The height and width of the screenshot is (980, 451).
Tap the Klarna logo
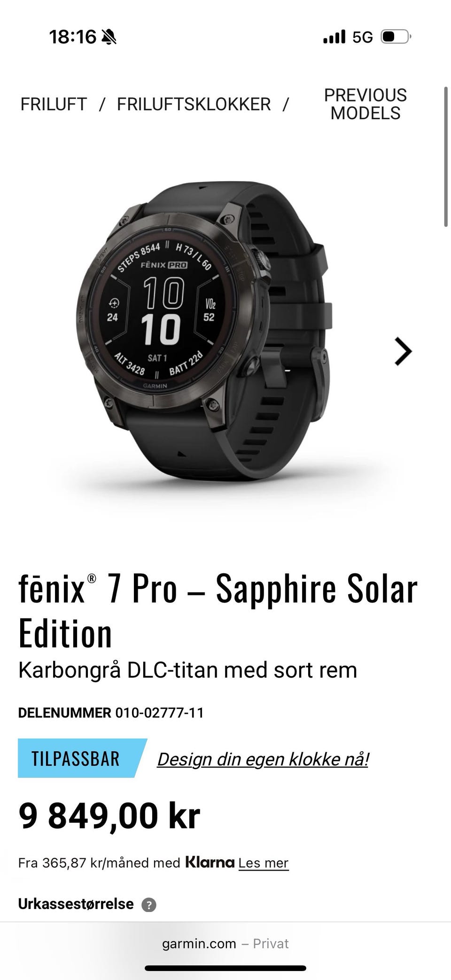210,862
